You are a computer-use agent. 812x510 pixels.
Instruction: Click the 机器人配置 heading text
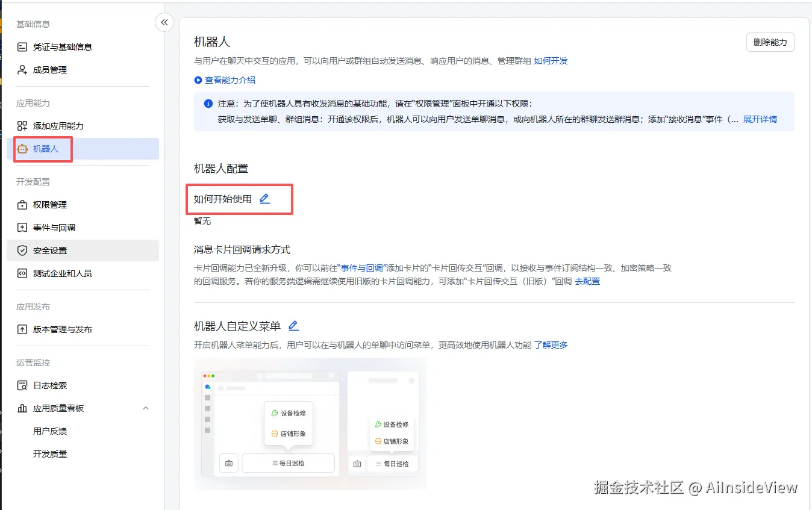click(x=221, y=169)
